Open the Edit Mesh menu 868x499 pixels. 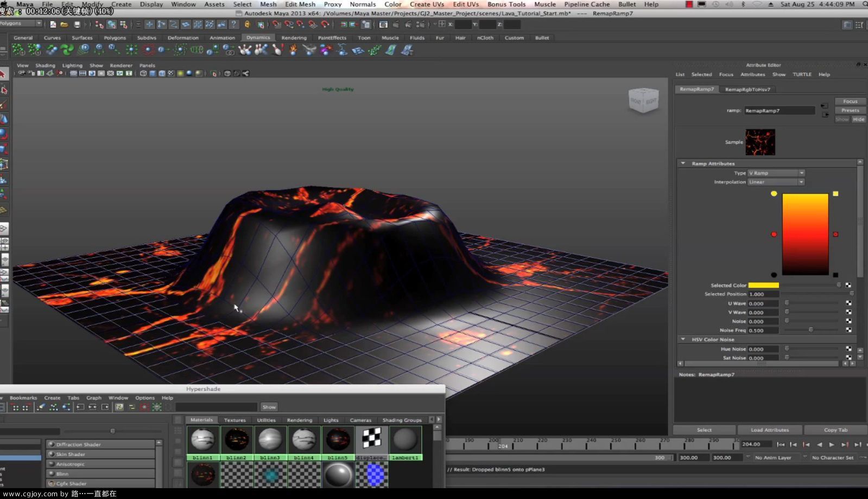pos(300,4)
